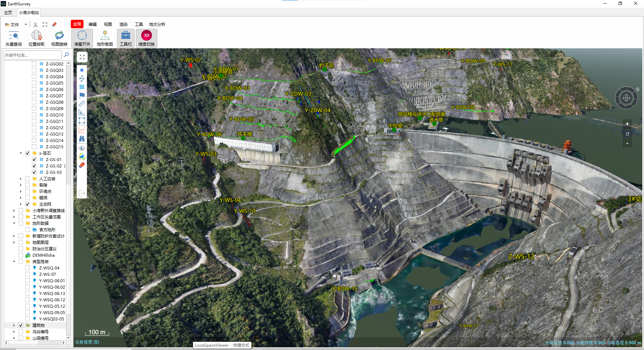Open the 地灾分析 ribbon tab

[x=157, y=24]
